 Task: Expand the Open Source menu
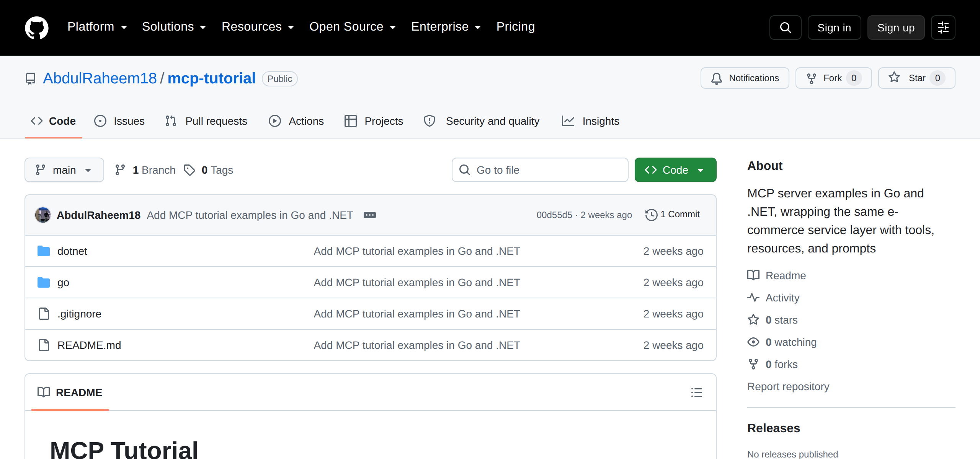[x=353, y=27]
